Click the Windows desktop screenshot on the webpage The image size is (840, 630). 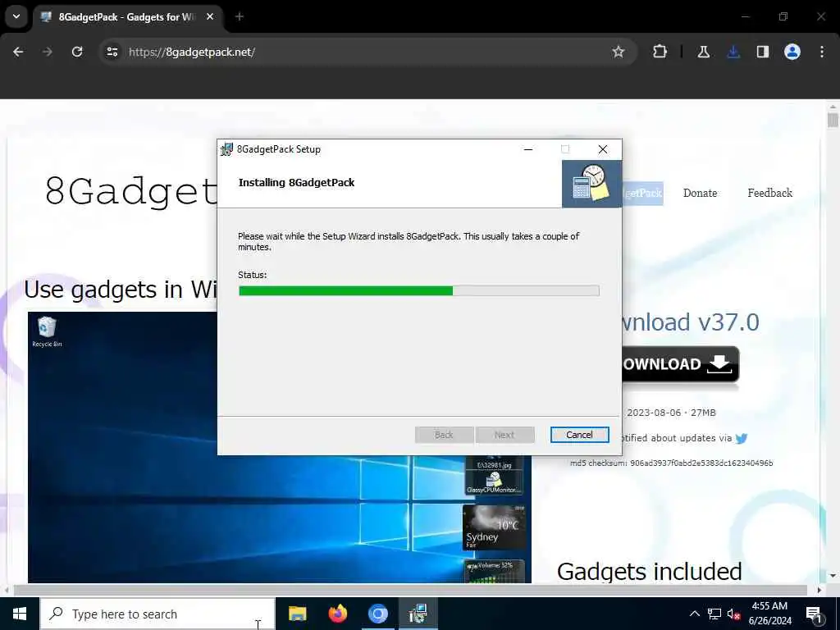click(x=280, y=447)
